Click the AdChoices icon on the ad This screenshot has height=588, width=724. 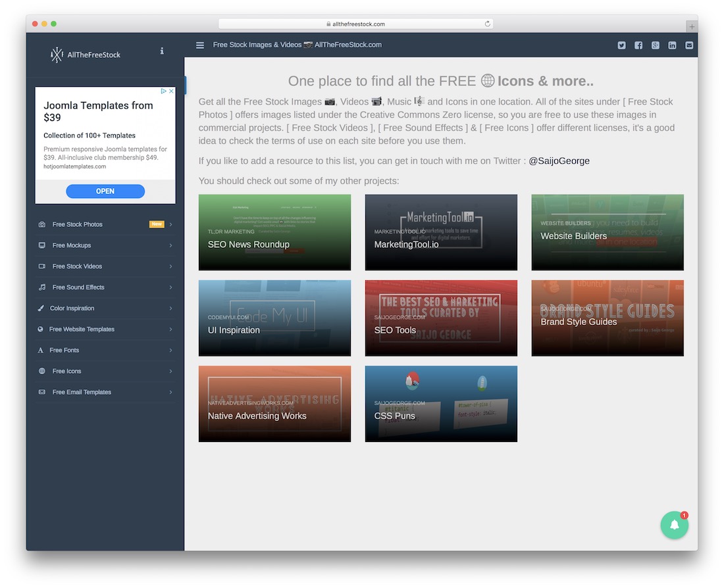coord(163,91)
